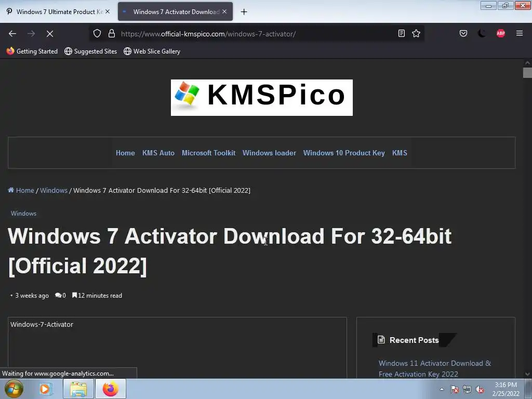Click the address bar URL field
This screenshot has width=532, height=399.
click(x=257, y=34)
